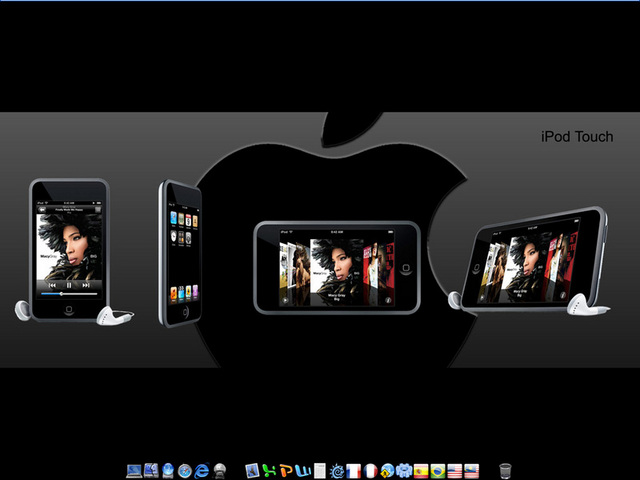
Task: Open the white text document icon in dock
Action: pos(320,471)
